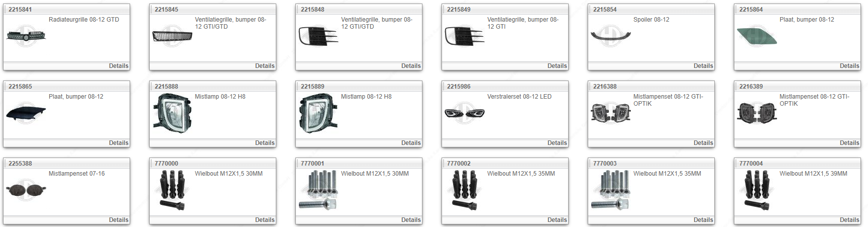Viewport: 868px width, 227px height.
Task: Select the Mistlampenset 07-16 thumbnail
Action: click(26, 190)
